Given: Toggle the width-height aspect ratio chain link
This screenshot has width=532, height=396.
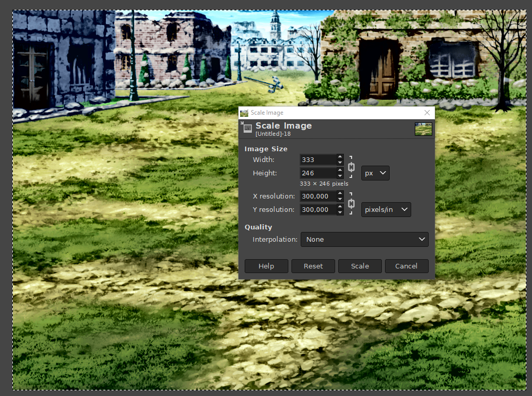Looking at the screenshot, I should click(351, 167).
